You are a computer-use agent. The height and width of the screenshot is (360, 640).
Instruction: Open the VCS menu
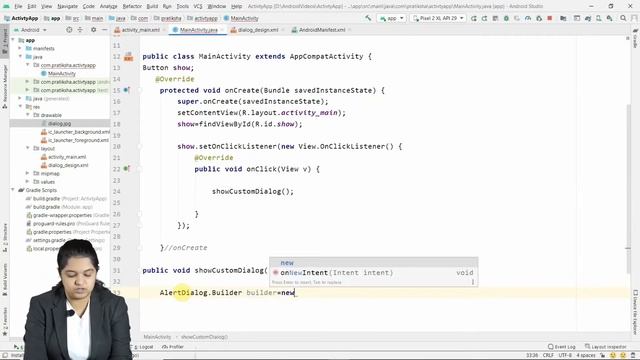coord(198,6)
